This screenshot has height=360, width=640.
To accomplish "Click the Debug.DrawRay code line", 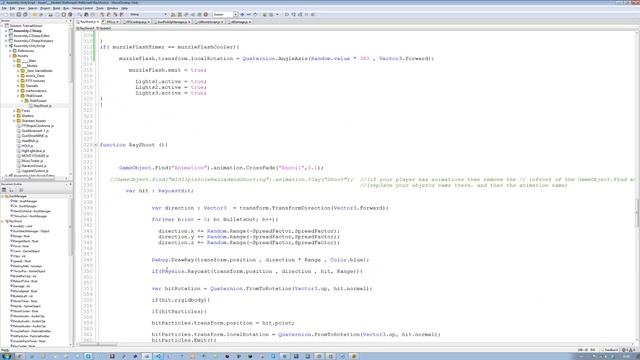I will point(260,260).
